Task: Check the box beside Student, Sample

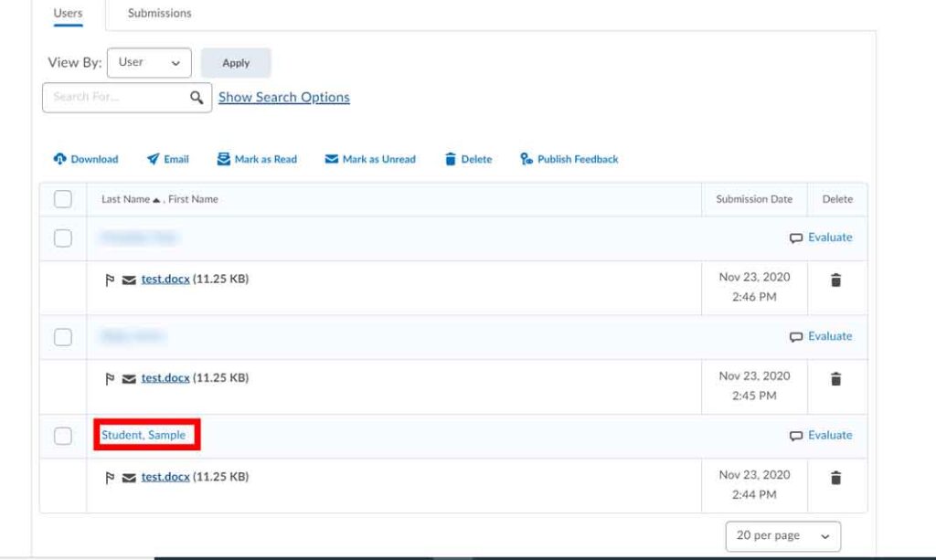Action: (63, 436)
